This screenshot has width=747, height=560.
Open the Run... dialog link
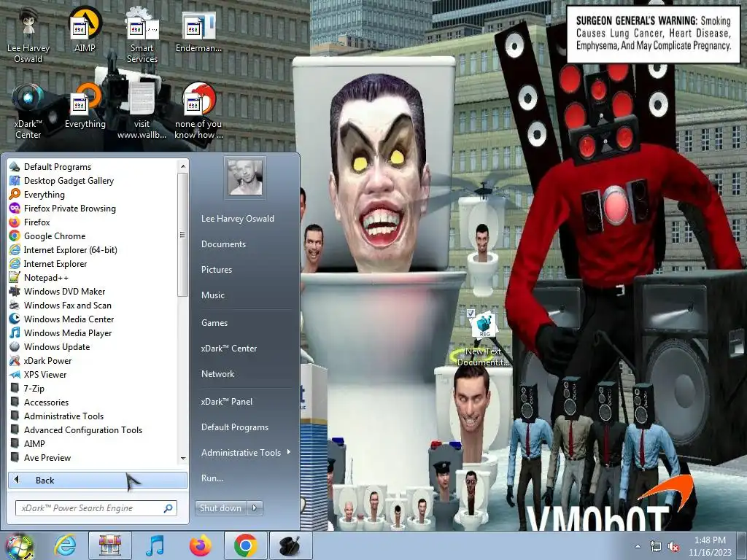point(212,478)
